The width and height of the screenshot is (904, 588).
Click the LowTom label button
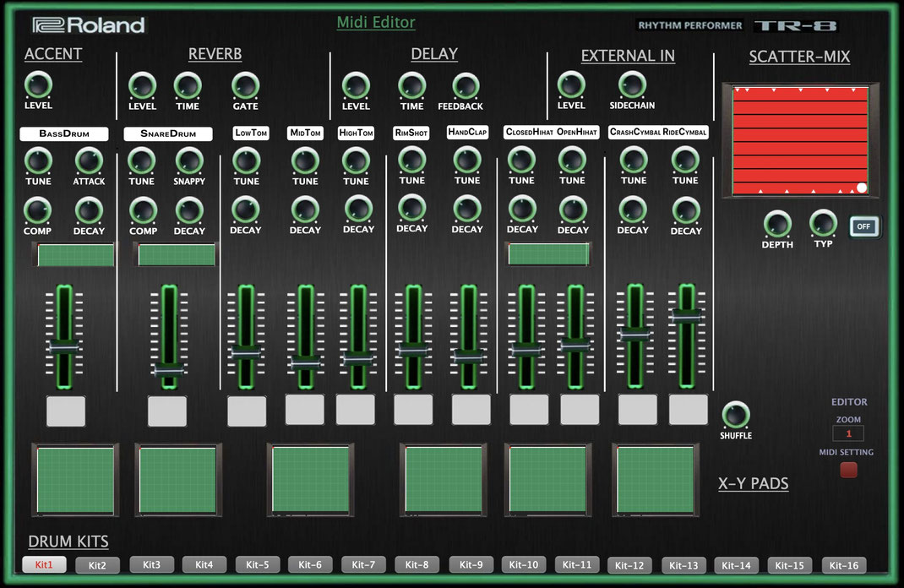[251, 133]
